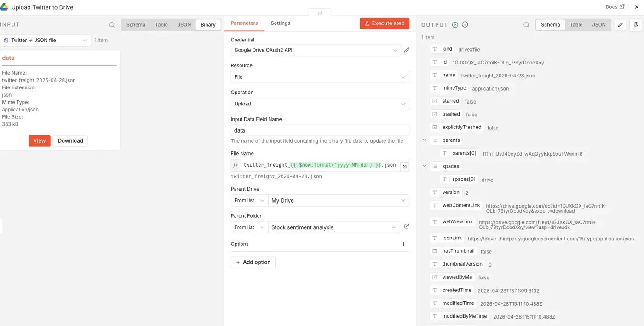Viewport: 644px width, 326px height.
Task: Click the boolean icon beside hasThumbnail
Action: pos(435,251)
